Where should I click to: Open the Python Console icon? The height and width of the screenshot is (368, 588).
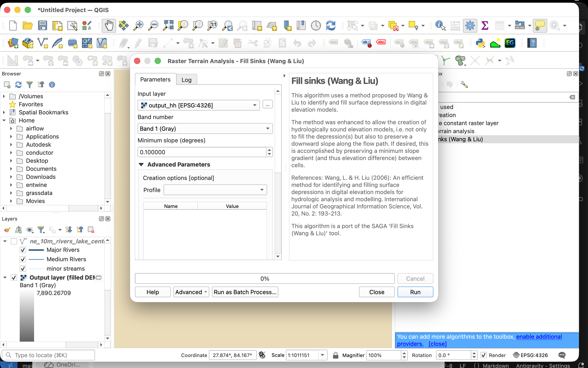tap(480, 43)
